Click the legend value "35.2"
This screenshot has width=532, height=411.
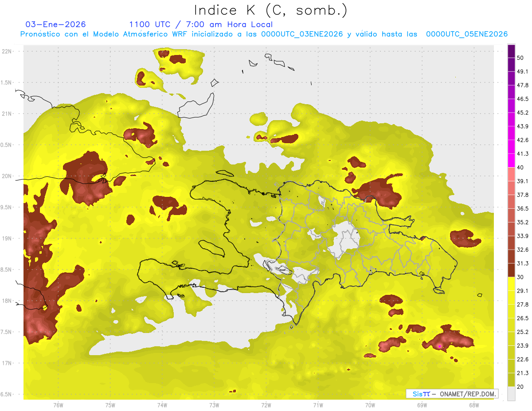[522, 222]
